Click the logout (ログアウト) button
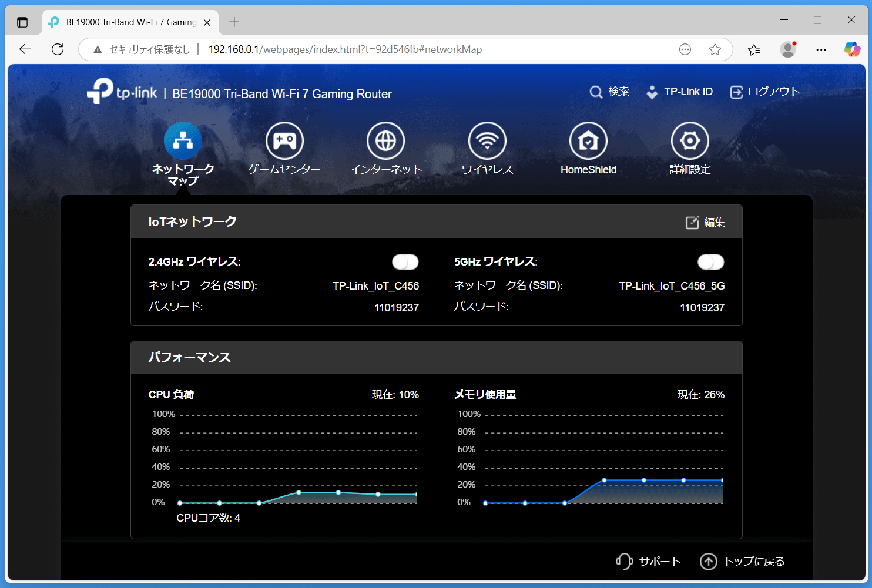The height and width of the screenshot is (588, 872). pos(764,92)
